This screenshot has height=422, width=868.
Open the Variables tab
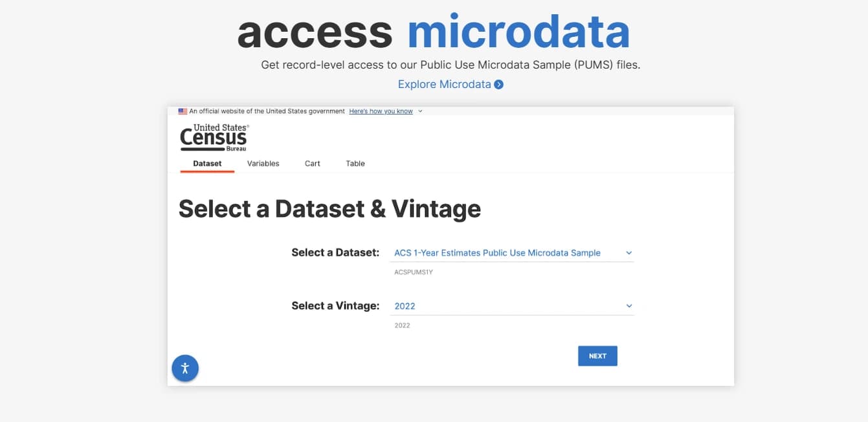point(263,164)
